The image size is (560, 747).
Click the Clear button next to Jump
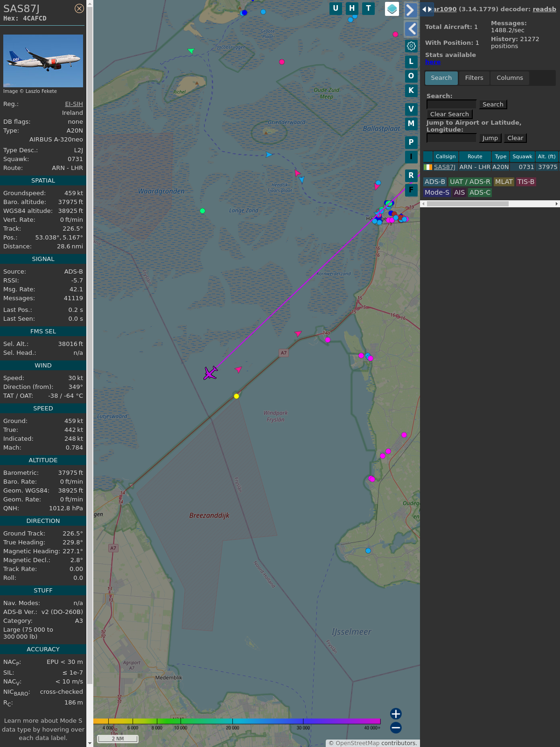(515, 138)
